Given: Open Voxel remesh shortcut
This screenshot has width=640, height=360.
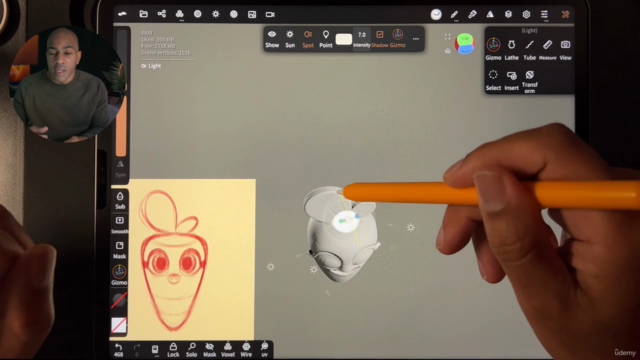Looking at the screenshot, I should (x=228, y=350).
